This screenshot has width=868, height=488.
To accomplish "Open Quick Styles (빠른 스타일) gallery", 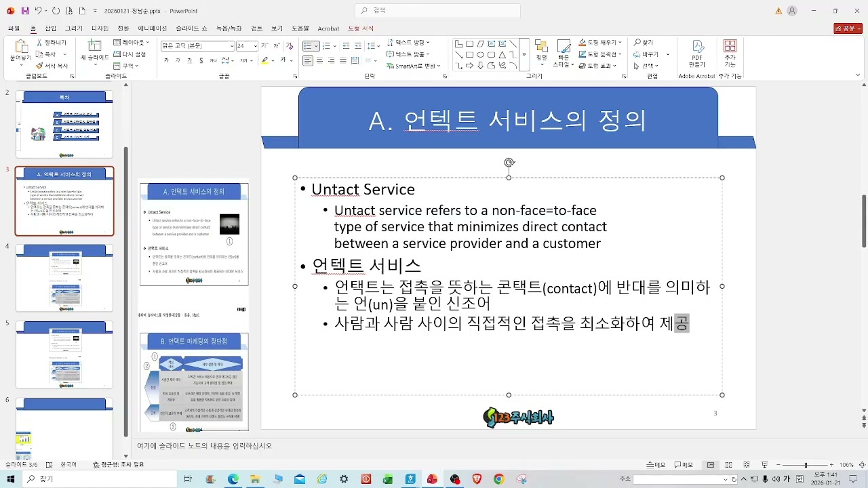I will pyautogui.click(x=564, y=53).
